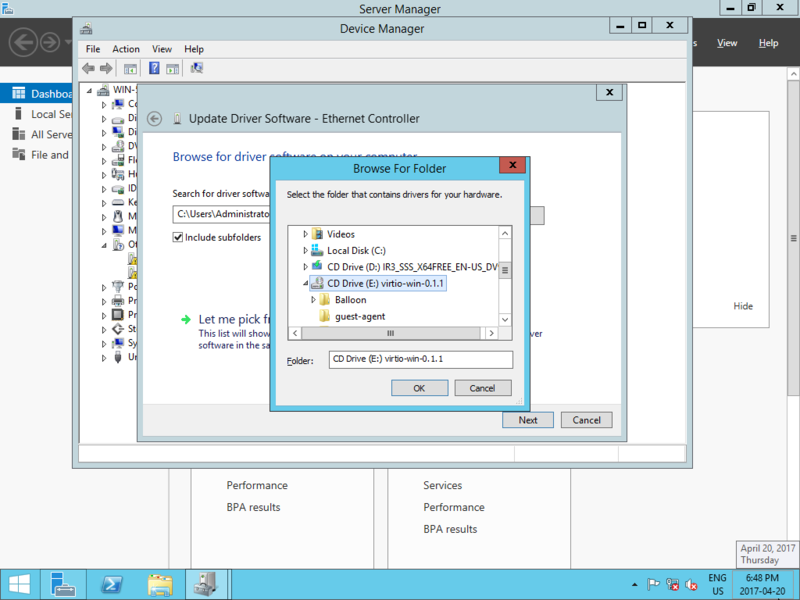Viewport: 800px width, 600px height.
Task: Click the scan for hardware changes icon
Action: tap(197, 69)
